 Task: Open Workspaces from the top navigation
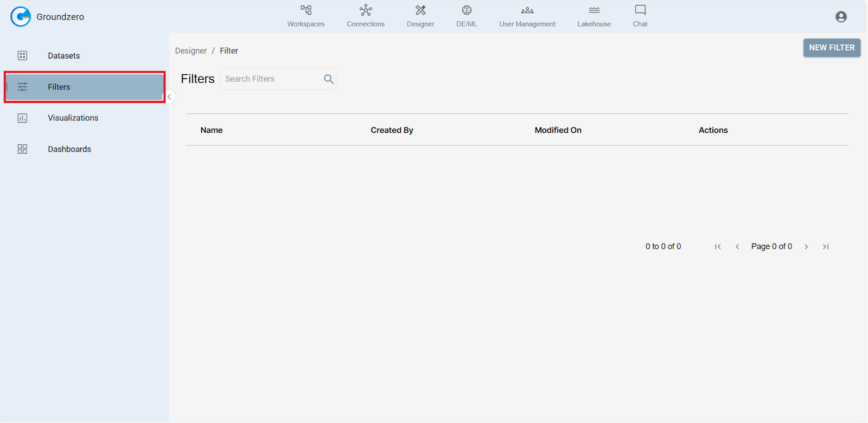[x=306, y=16]
